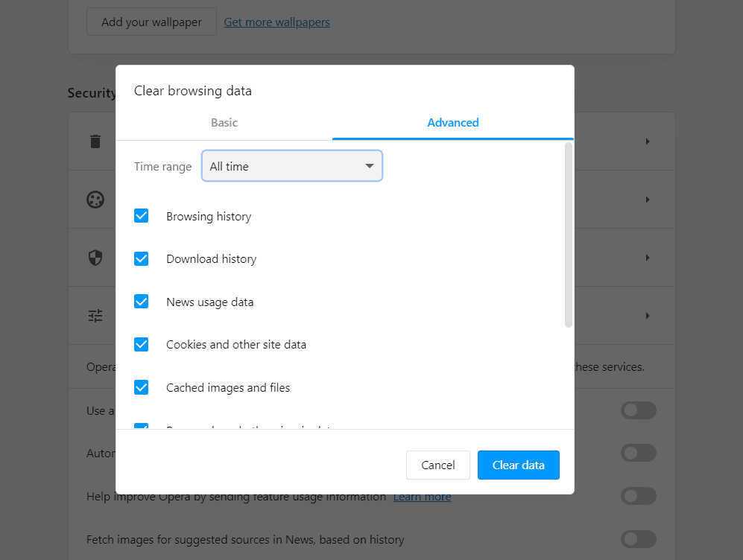Expand the sliders row arrow on the right
The width and height of the screenshot is (743, 560).
point(648,316)
